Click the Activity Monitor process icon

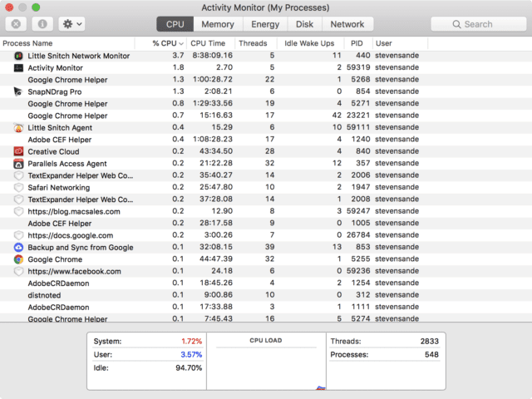pyautogui.click(x=18, y=68)
